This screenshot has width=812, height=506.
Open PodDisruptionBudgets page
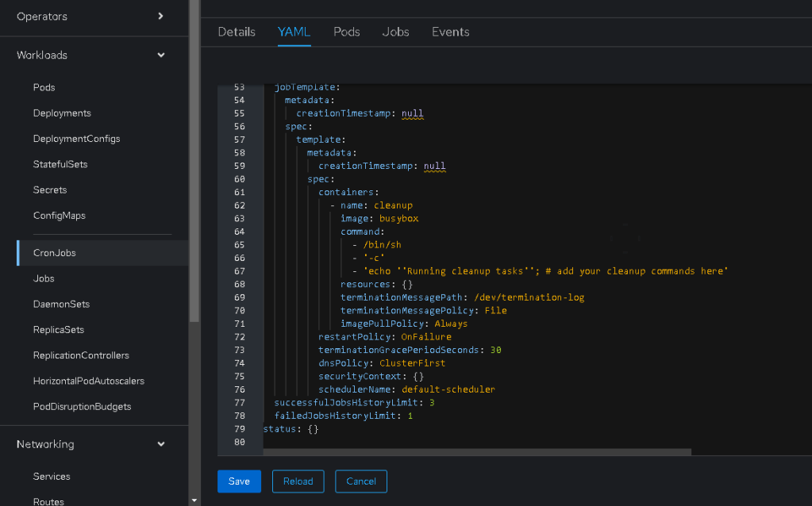82,406
